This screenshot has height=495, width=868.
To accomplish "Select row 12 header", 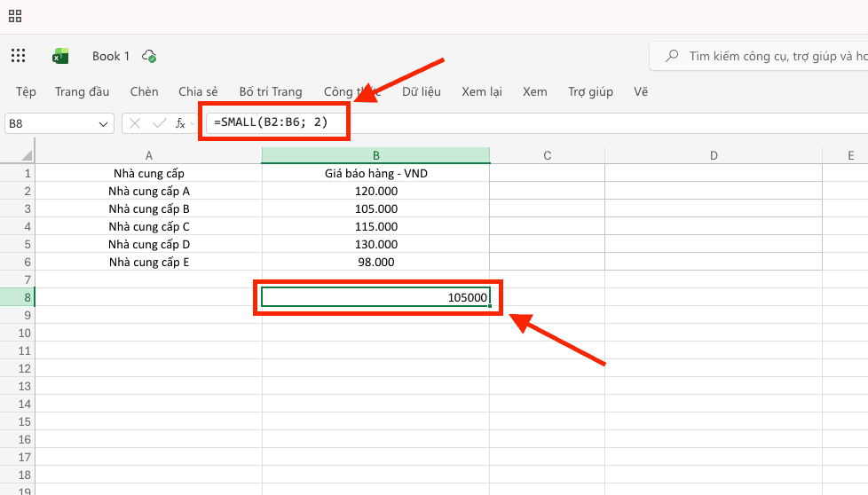I will click(18, 368).
